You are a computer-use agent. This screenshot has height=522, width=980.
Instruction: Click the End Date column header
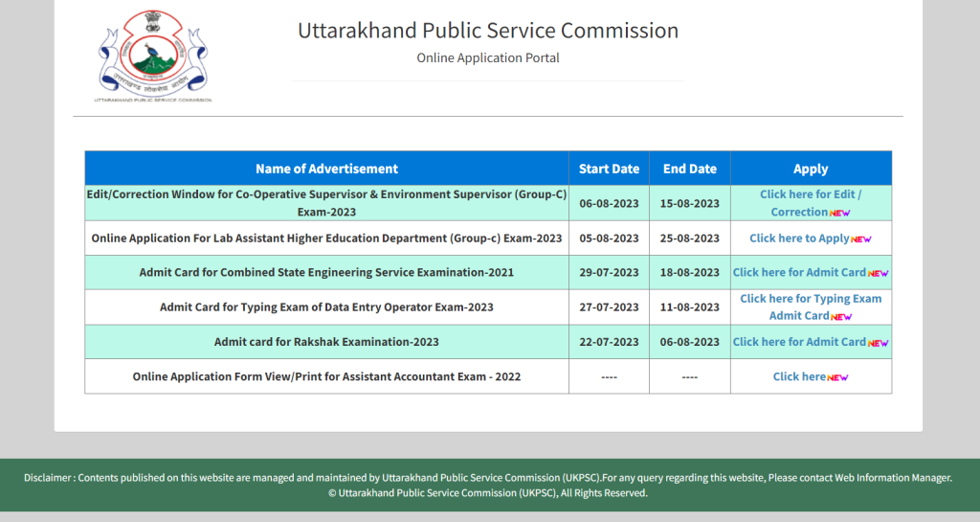[689, 169]
